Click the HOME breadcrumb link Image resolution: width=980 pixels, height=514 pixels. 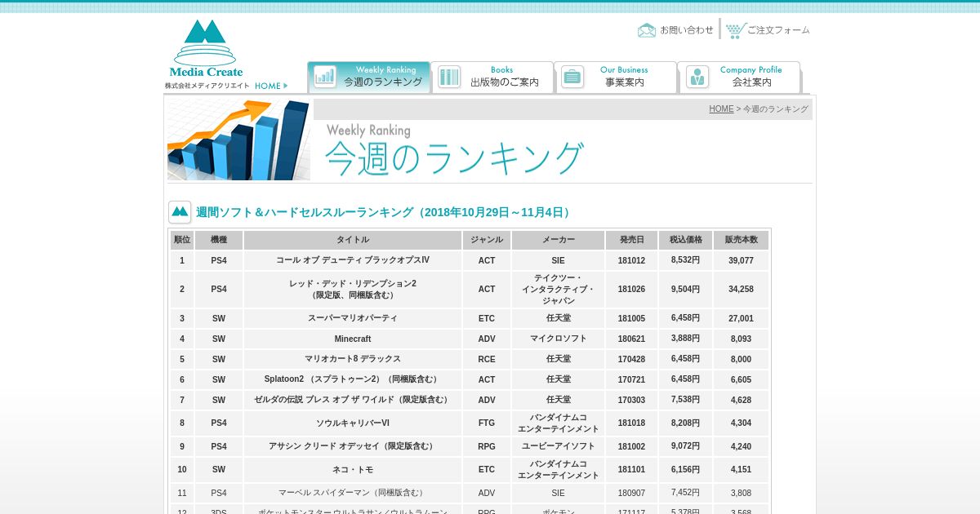[721, 109]
